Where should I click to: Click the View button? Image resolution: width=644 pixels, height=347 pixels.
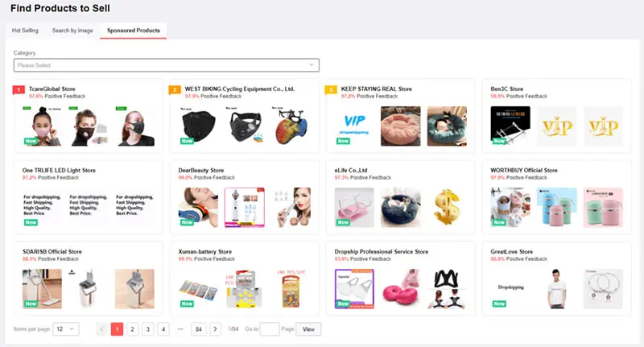pyautogui.click(x=308, y=329)
